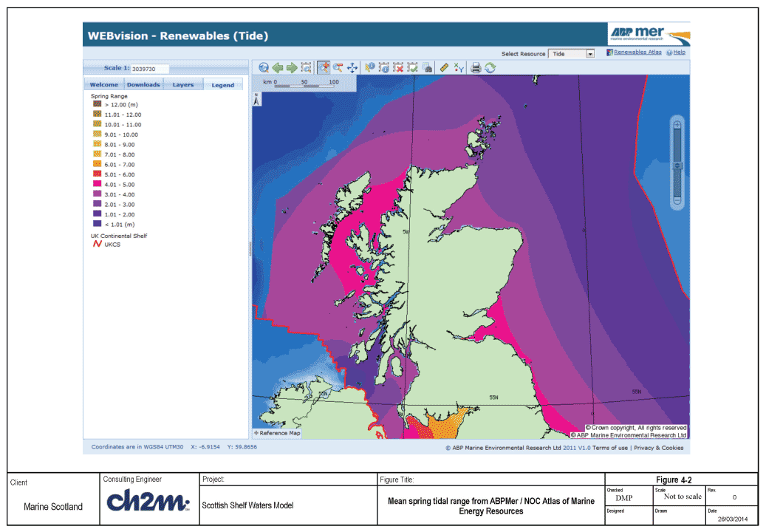Select the Legend tab
Screen dimensions: 766x532
click(x=223, y=85)
